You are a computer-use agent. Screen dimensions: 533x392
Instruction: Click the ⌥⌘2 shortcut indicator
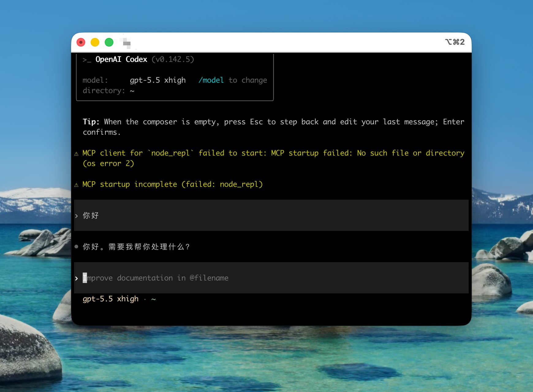click(455, 42)
